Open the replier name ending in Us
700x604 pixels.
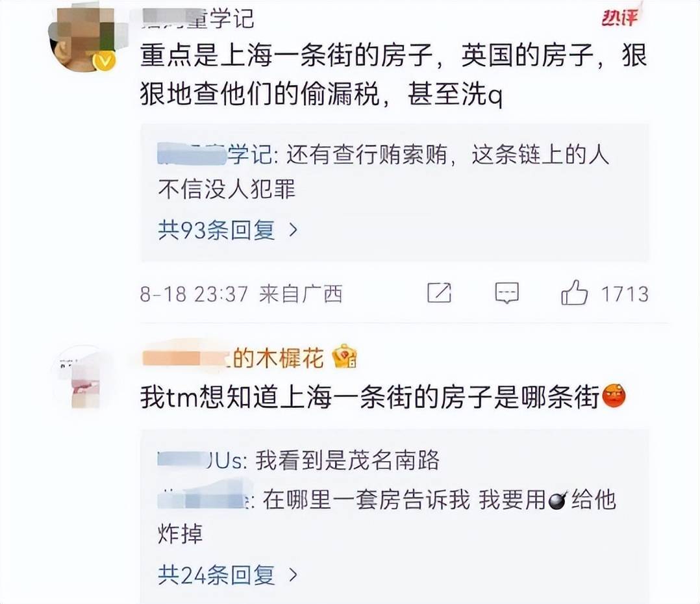(202, 460)
